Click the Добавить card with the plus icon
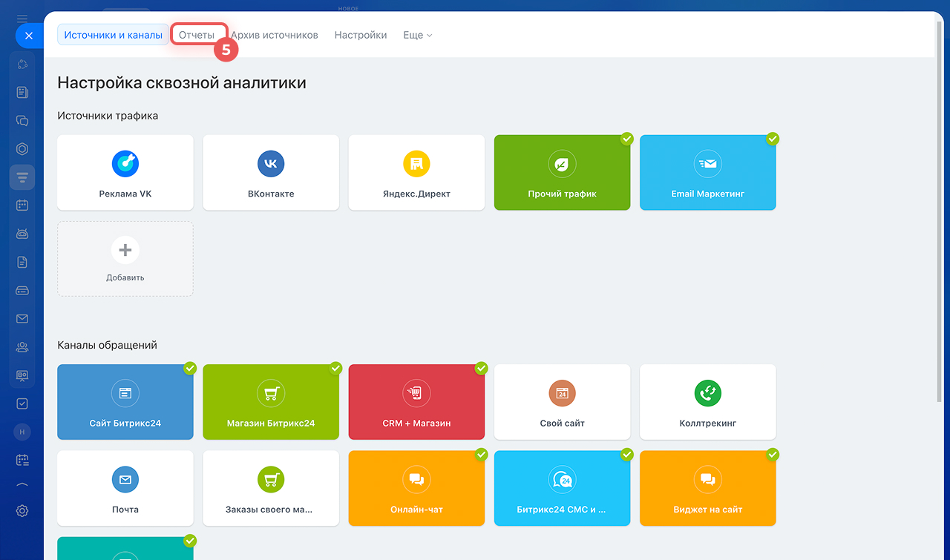Image resolution: width=950 pixels, height=560 pixels. coord(125,259)
